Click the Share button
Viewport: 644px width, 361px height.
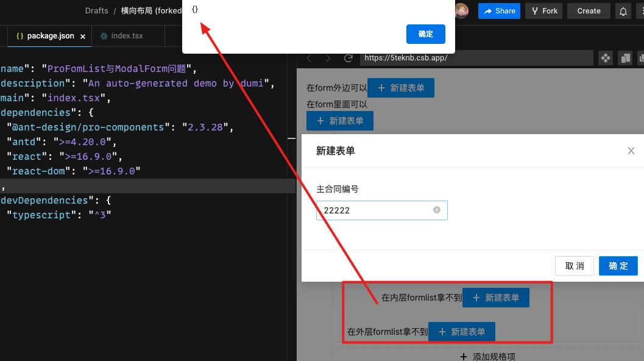click(499, 10)
